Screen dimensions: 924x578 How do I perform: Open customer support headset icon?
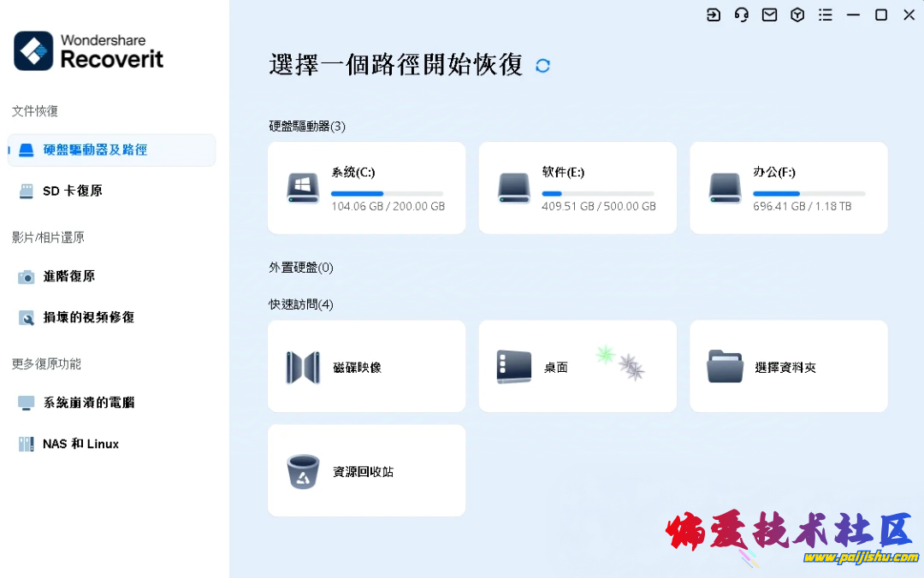742,15
